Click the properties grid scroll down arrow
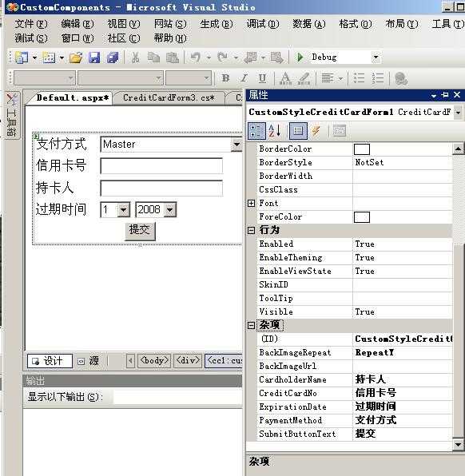Screen dimensions: 465x476 pos(458,445)
